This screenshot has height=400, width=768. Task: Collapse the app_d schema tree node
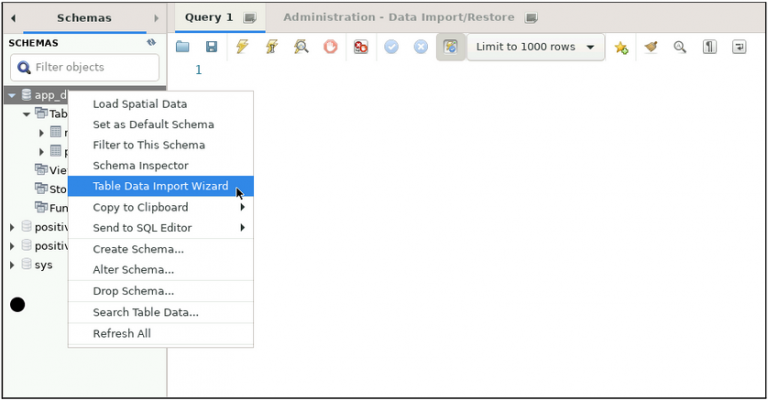(x=12, y=96)
